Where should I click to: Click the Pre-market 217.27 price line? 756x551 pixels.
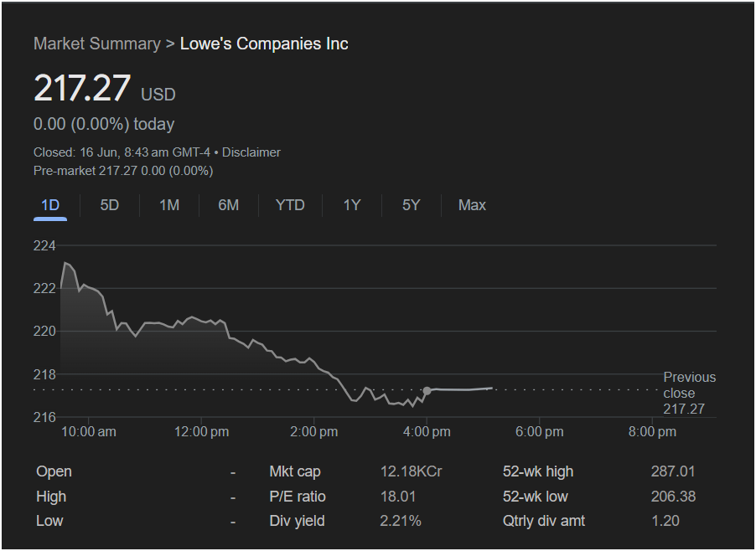click(123, 171)
